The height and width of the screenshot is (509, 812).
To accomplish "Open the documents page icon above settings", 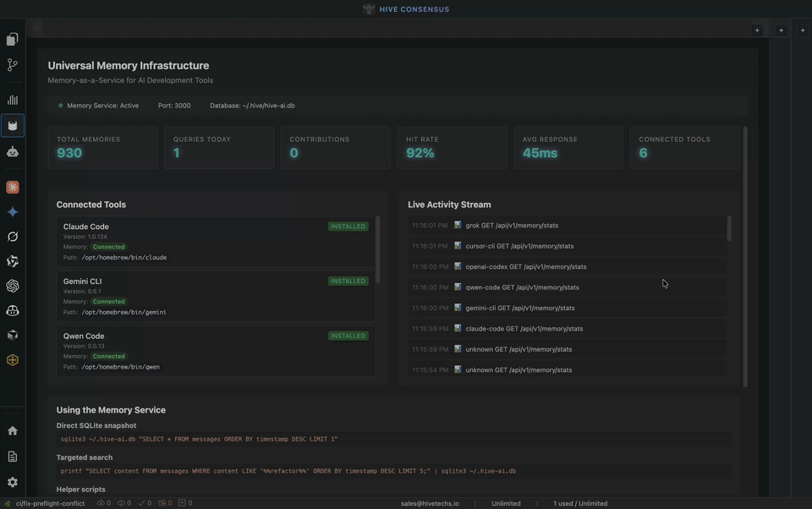I will 13,457.
